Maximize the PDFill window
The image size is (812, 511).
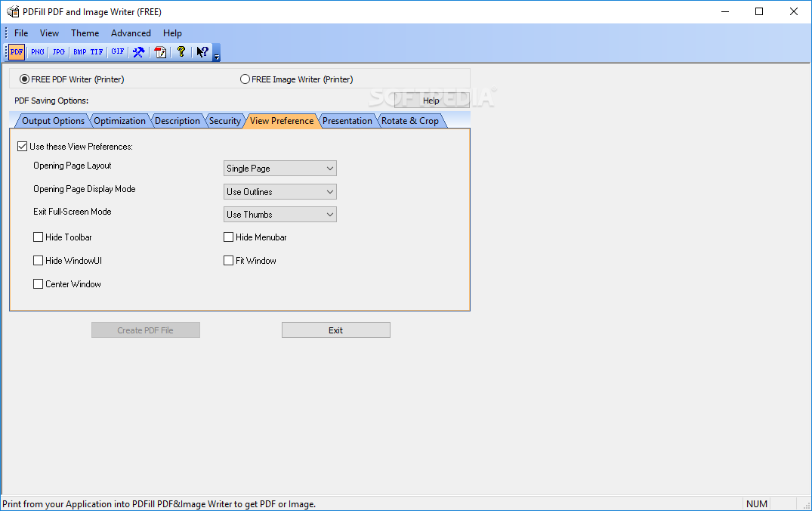pyautogui.click(x=759, y=11)
